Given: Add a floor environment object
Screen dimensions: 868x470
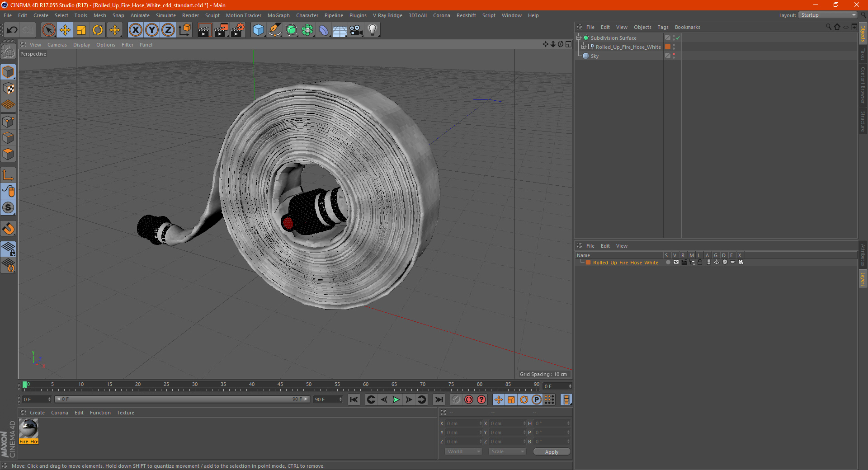Looking at the screenshot, I should pos(340,30).
